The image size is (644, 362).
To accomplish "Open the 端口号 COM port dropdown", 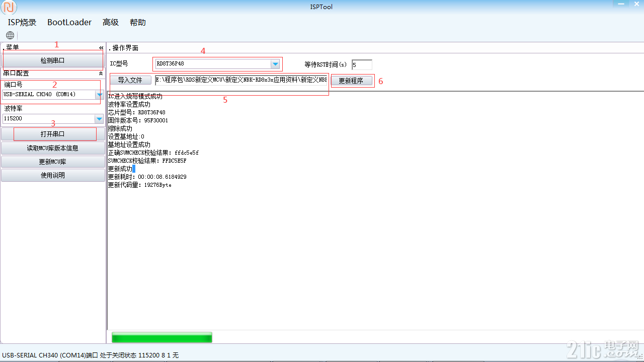I will pos(100,95).
